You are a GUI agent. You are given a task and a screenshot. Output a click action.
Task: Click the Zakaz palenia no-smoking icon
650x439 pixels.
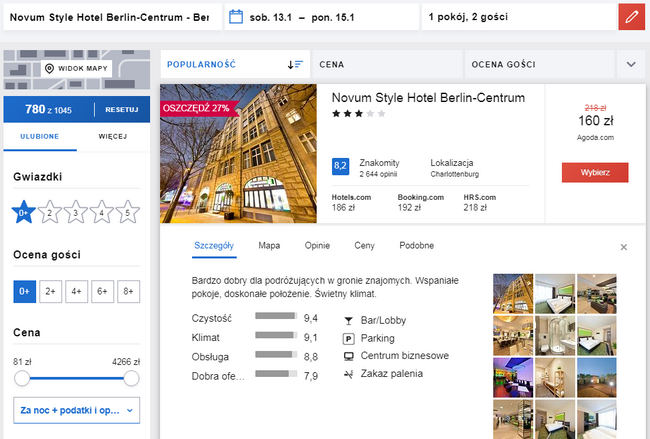click(349, 374)
